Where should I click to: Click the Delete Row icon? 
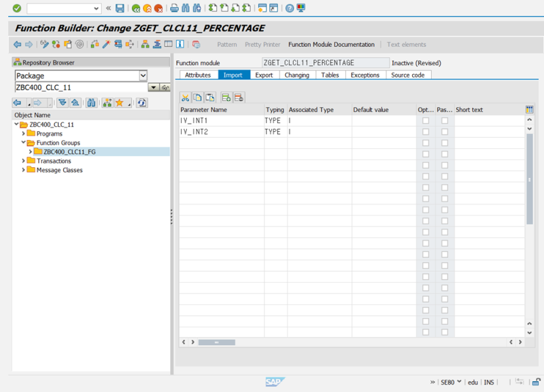click(239, 98)
